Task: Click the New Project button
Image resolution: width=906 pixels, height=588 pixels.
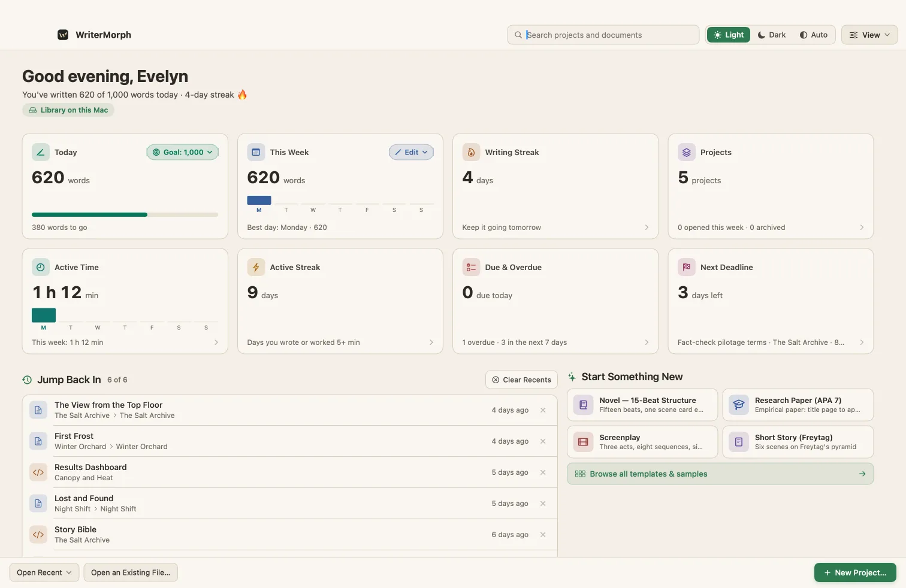Action: pos(855,572)
